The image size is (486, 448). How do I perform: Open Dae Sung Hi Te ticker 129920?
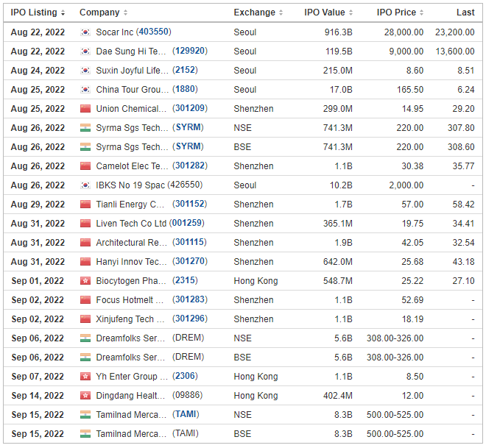coord(190,51)
